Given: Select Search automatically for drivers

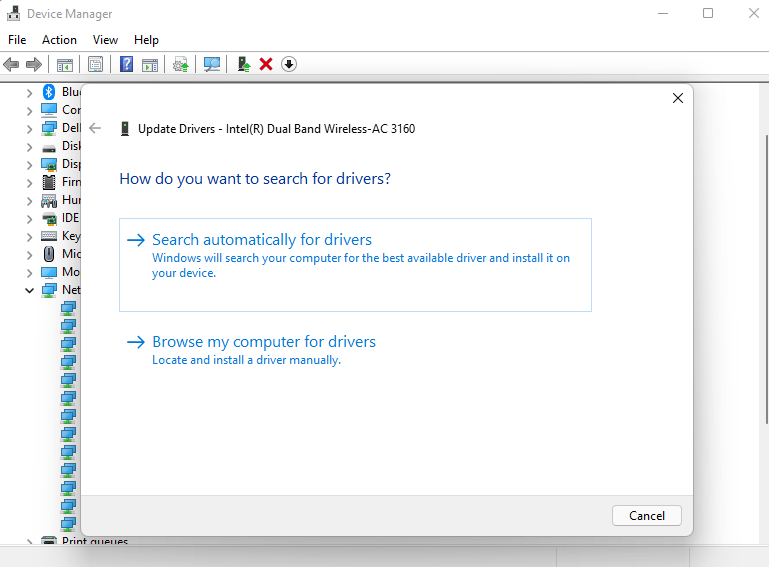Looking at the screenshot, I should click(355, 265).
